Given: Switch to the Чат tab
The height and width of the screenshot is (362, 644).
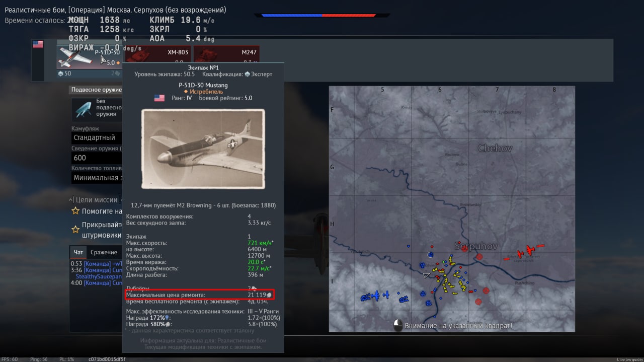Looking at the screenshot, I should click(78, 252).
